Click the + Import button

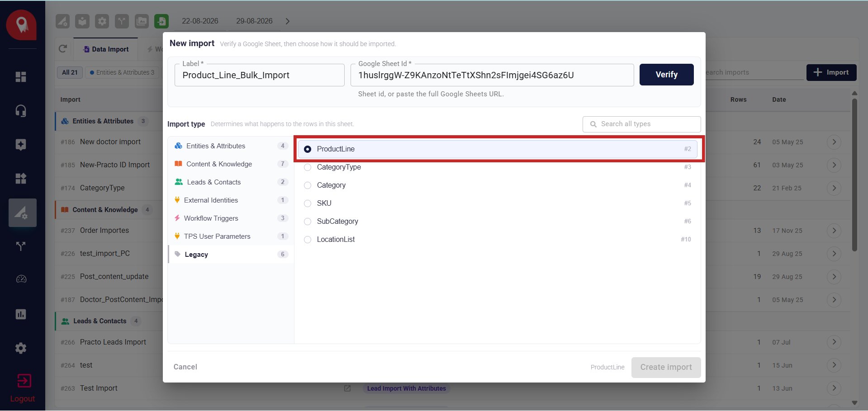click(831, 72)
